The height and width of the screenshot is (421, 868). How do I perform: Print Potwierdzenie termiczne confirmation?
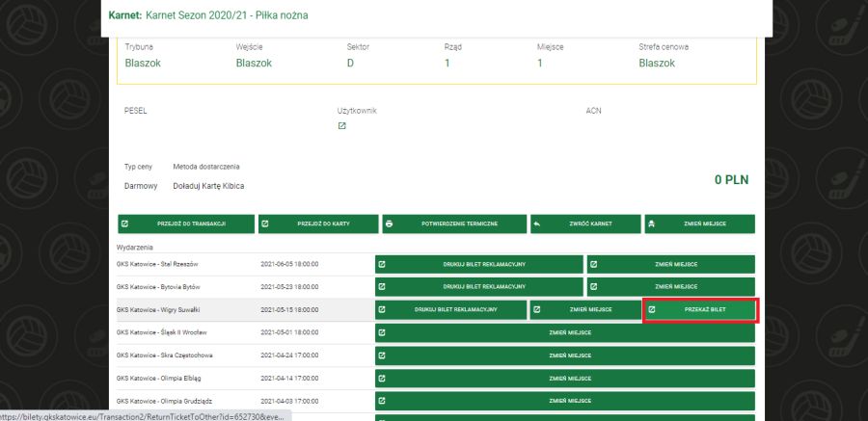click(x=454, y=224)
